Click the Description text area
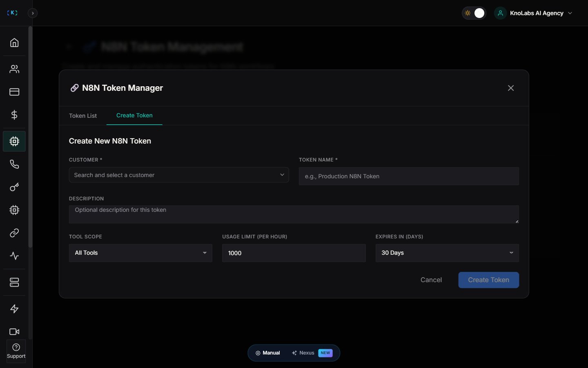This screenshot has height=368, width=588. pyautogui.click(x=294, y=214)
